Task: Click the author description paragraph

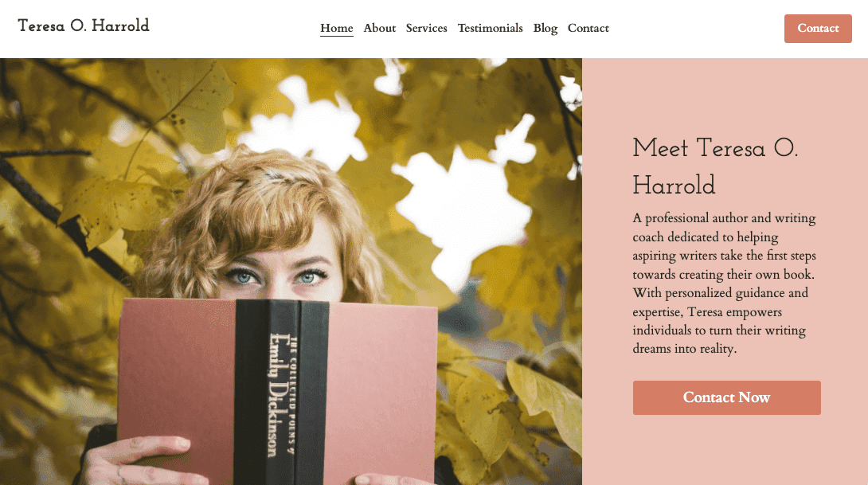Action: coord(725,283)
